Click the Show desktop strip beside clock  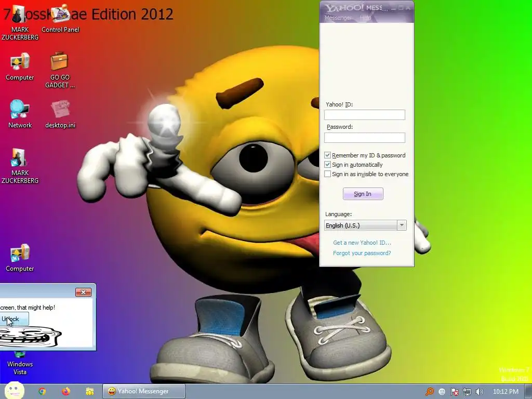coord(528,391)
